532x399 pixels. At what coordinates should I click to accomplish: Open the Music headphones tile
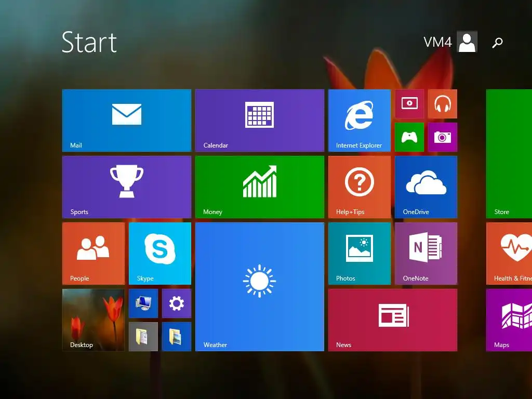[x=443, y=104]
